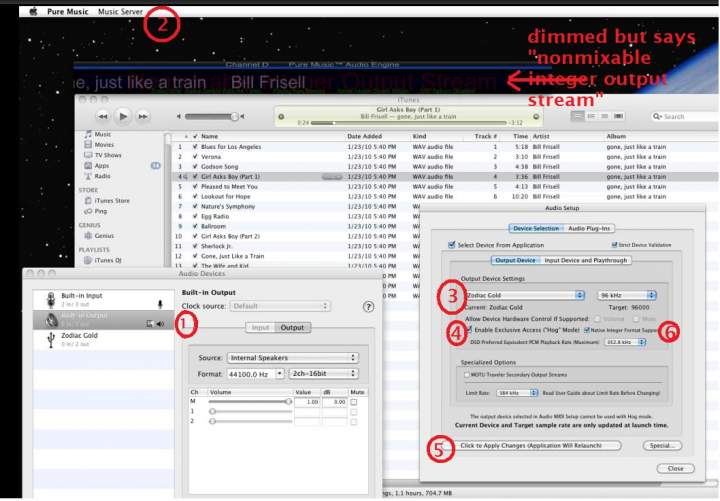Click microphone icon on Built-in Input row
Image resolution: width=720 pixels, height=501 pixels.
point(160,304)
